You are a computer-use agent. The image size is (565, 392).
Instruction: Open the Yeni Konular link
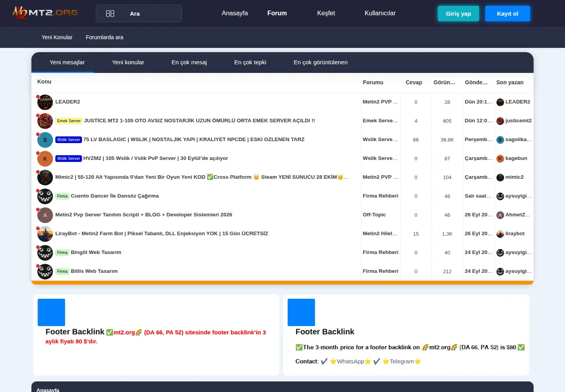click(x=57, y=37)
